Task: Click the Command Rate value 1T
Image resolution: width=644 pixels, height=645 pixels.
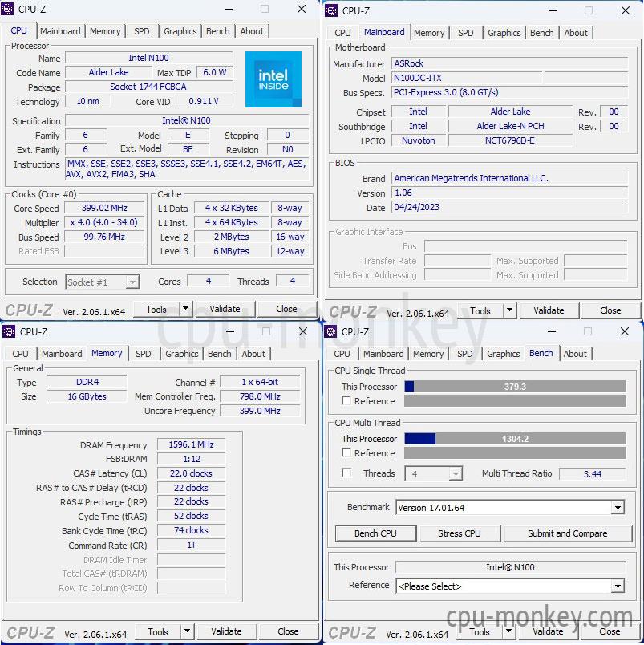Action: coord(191,545)
